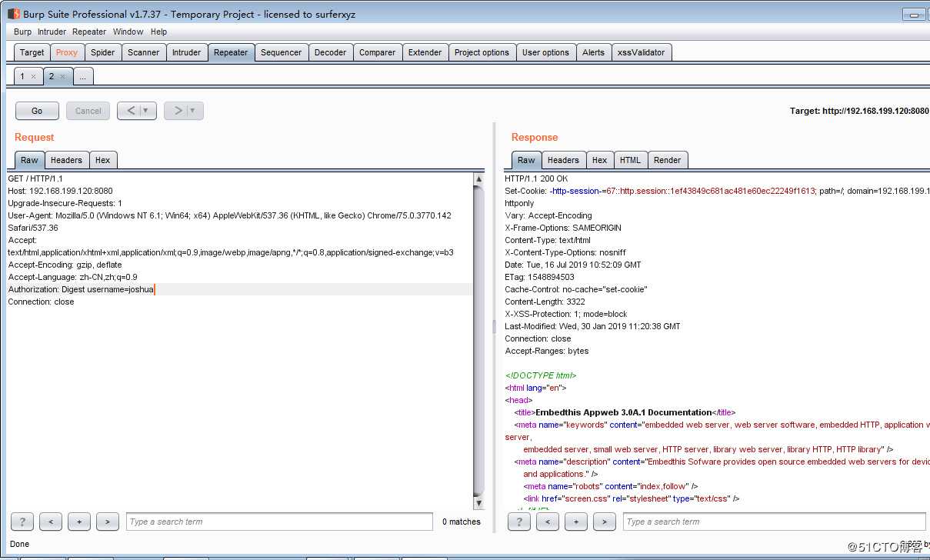Image resolution: width=930 pixels, height=560 pixels.
Task: Open the Burp menu
Action: [23, 32]
